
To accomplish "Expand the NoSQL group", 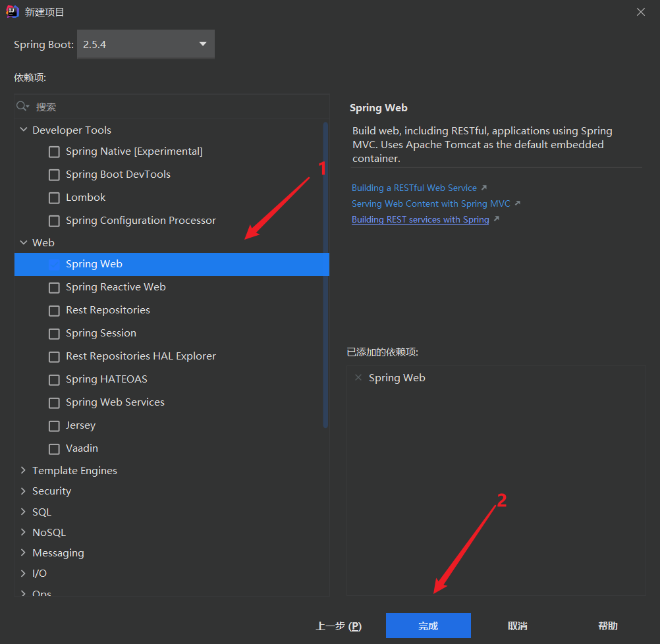I will (24, 532).
